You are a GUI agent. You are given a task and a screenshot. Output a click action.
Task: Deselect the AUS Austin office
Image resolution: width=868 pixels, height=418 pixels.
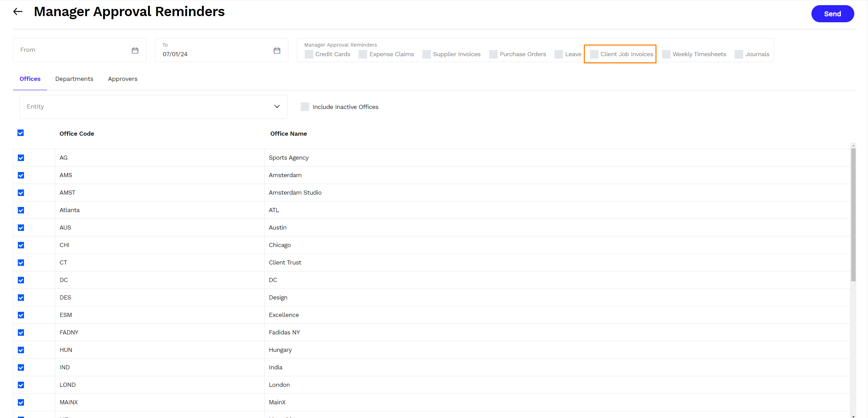pyautogui.click(x=21, y=228)
